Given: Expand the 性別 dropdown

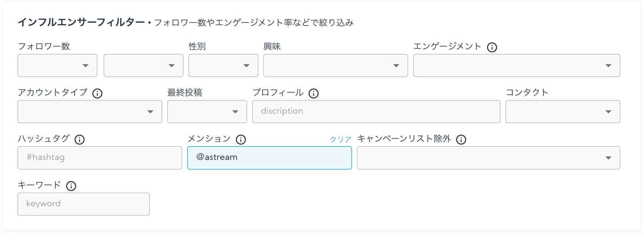Looking at the screenshot, I should [x=223, y=66].
